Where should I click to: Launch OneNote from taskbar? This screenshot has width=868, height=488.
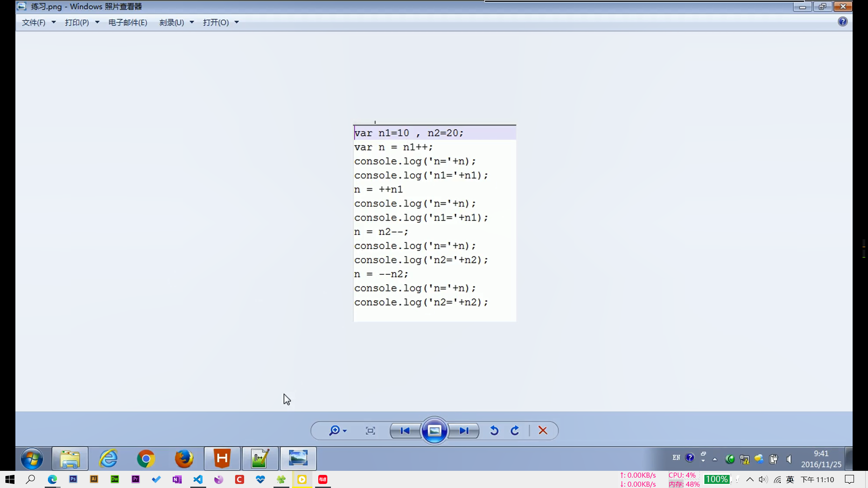pos(177,479)
